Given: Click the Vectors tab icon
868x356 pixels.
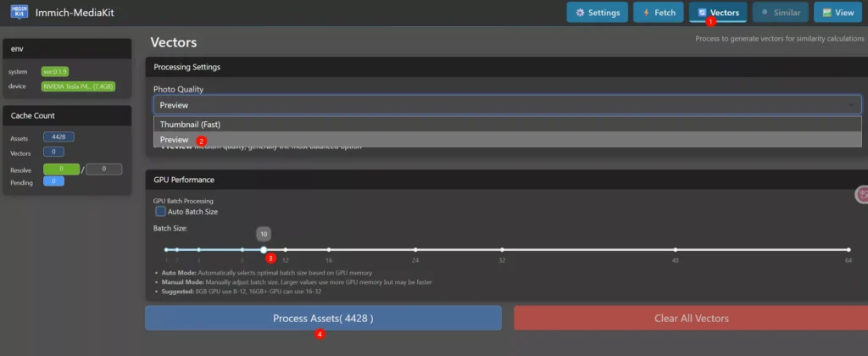Looking at the screenshot, I should pyautogui.click(x=702, y=13).
